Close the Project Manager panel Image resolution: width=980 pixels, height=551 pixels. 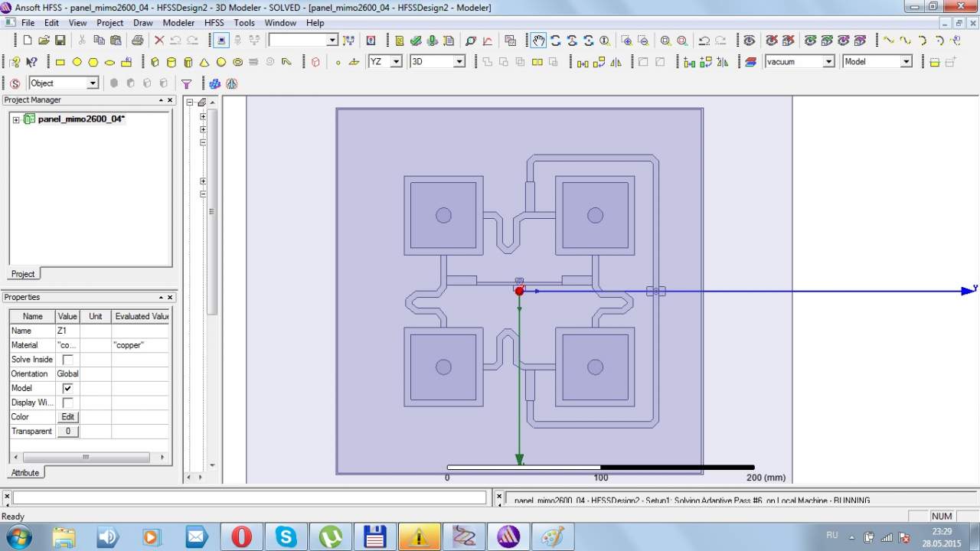[x=170, y=100]
